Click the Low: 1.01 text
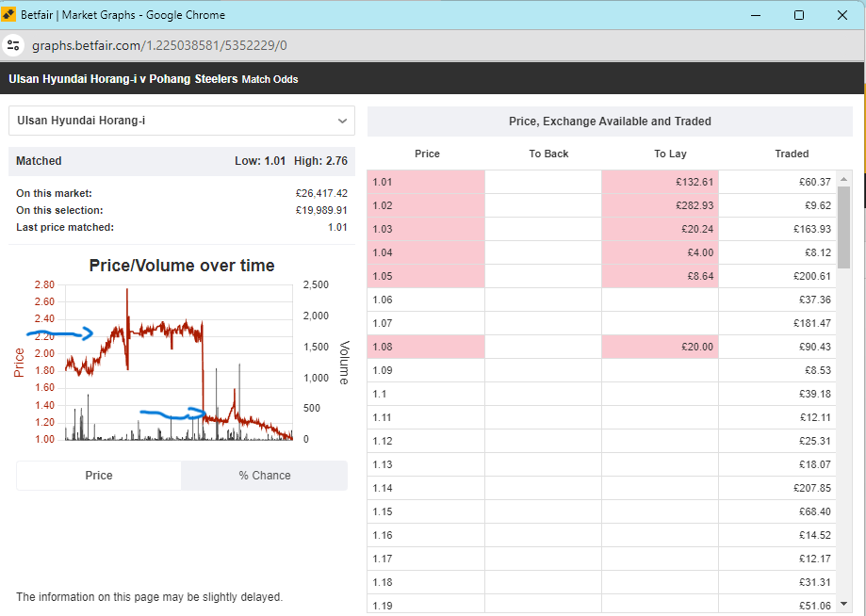Screen dimensions: 866x616 click(x=259, y=161)
